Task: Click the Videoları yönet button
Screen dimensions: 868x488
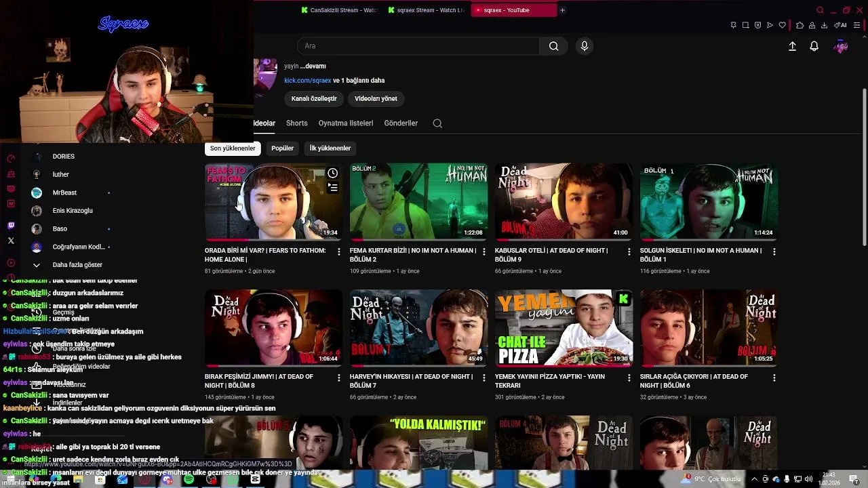Action: coord(376,98)
